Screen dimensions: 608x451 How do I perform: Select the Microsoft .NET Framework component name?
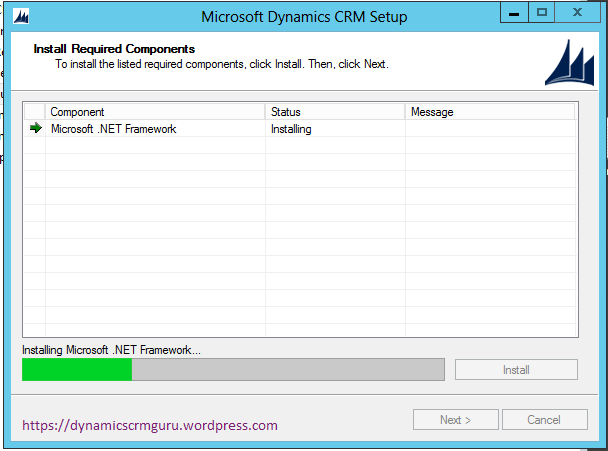[113, 129]
